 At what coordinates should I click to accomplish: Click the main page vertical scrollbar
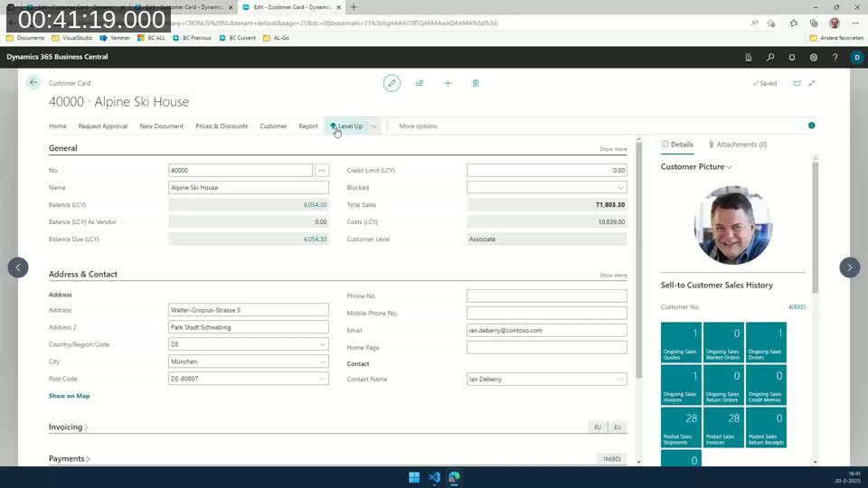point(639,260)
